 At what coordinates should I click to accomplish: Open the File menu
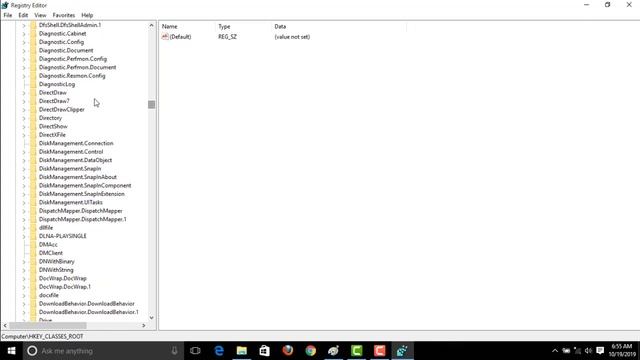tap(8, 15)
